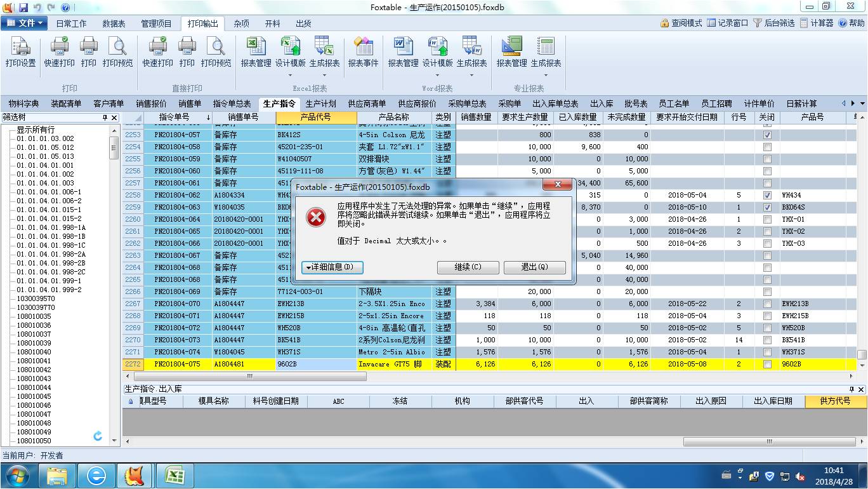
Task: Open 报表管理 in the Excel报表 group
Action: pos(256,52)
